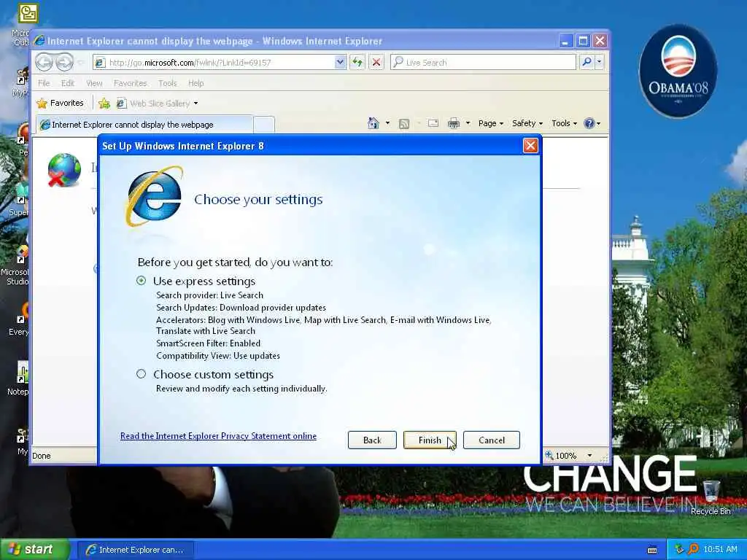This screenshot has height=560, width=747.
Task: Expand the Home button dropdown arrow
Action: [x=387, y=123]
